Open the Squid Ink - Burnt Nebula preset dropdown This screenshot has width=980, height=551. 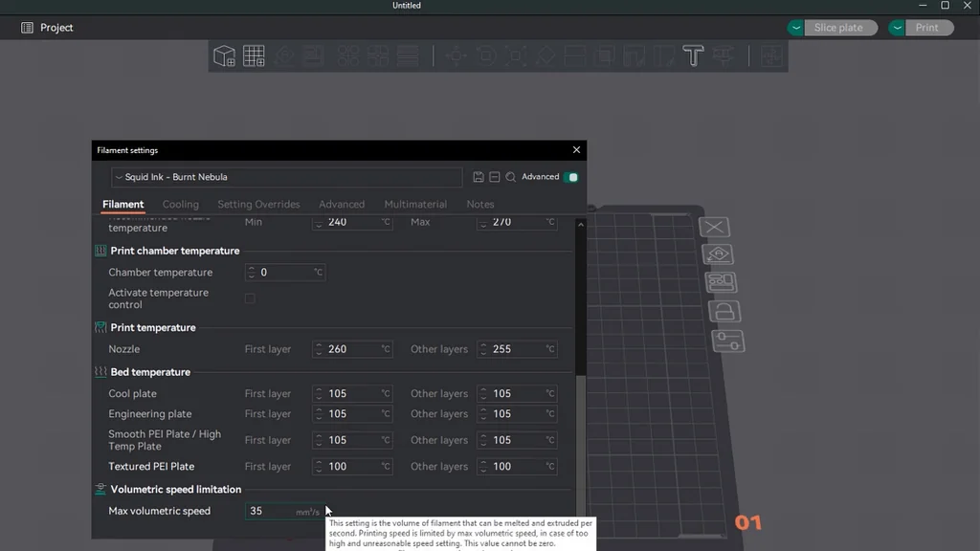287,177
